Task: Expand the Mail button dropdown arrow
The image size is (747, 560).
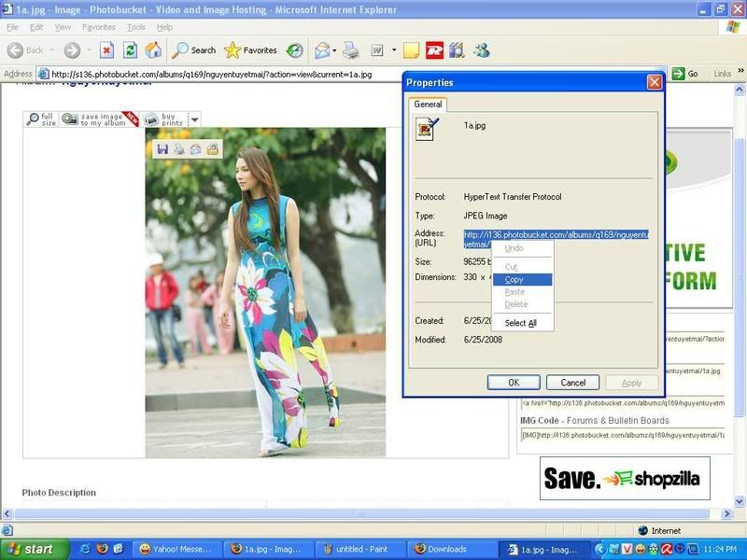Action: [x=334, y=50]
